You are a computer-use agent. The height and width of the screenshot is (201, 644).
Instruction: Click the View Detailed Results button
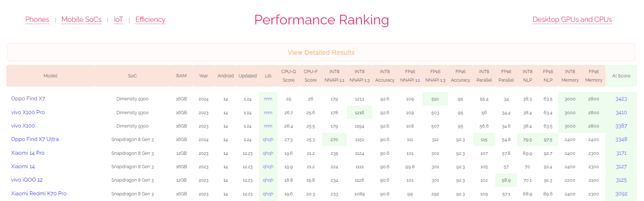click(321, 52)
